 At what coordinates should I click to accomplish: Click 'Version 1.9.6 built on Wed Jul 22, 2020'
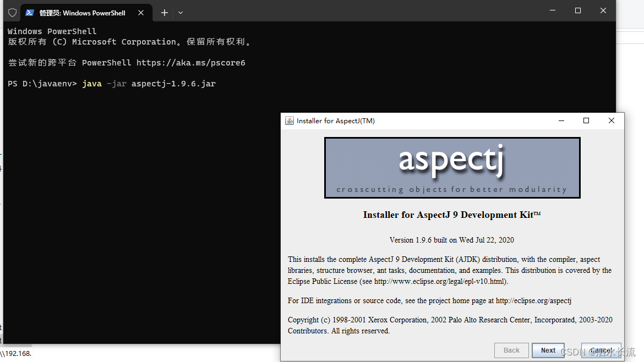click(452, 240)
